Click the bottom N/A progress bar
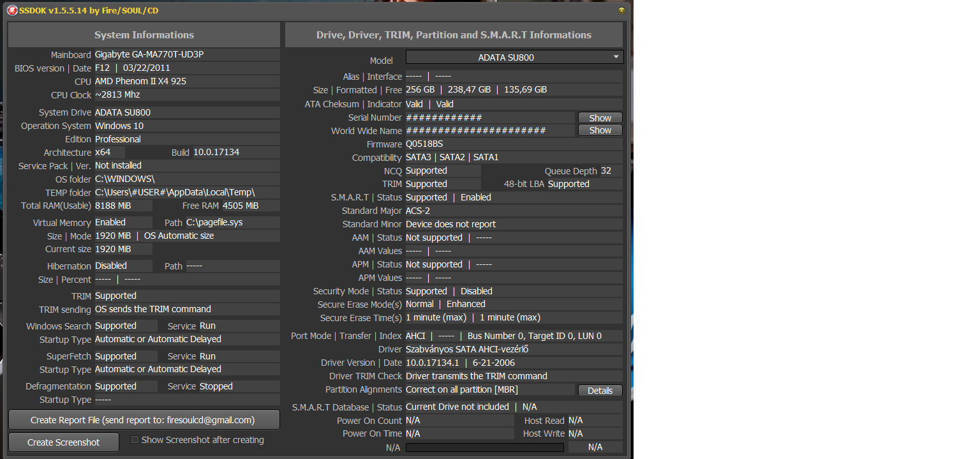 485,448
